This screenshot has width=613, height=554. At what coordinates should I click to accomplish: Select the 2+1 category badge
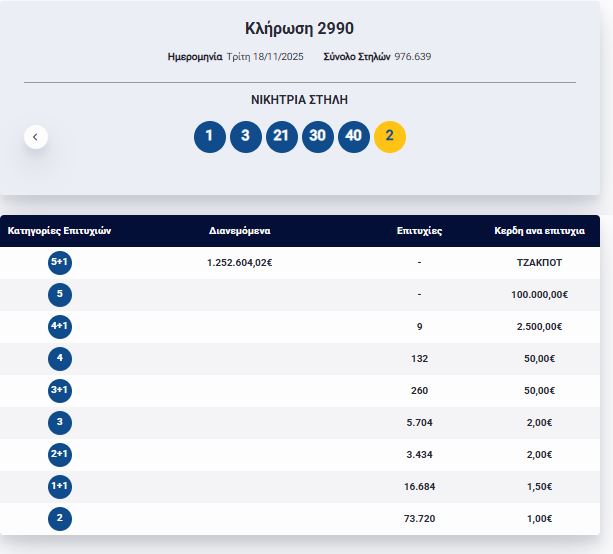click(60, 455)
